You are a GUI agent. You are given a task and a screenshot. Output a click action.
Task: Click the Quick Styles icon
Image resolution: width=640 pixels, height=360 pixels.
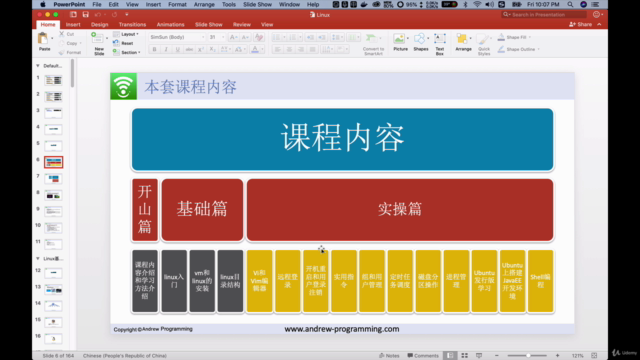(483, 40)
